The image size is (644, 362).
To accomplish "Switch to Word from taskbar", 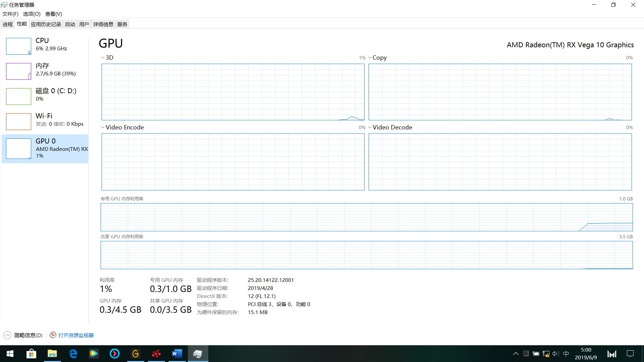I will [177, 354].
